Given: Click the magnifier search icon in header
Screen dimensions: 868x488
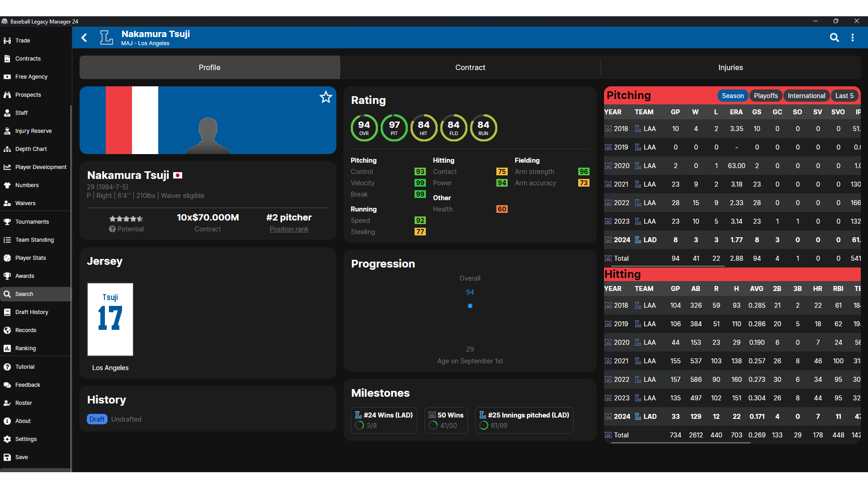Looking at the screenshot, I should pos(835,38).
